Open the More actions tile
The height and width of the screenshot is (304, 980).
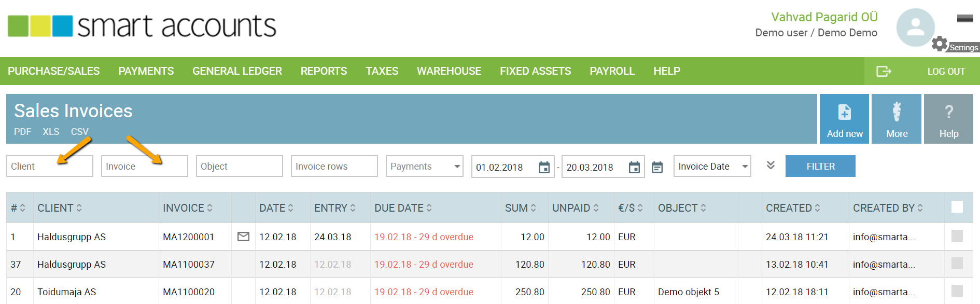point(897,119)
